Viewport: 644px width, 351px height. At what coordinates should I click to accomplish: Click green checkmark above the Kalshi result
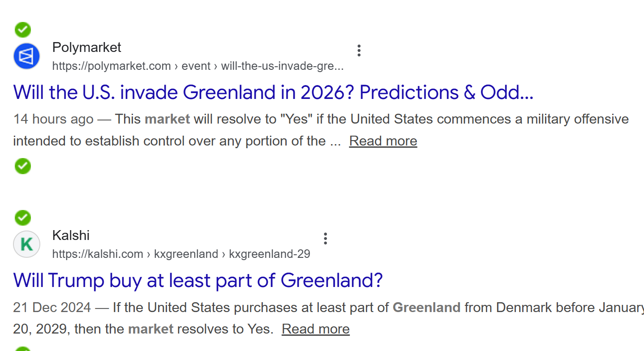23,218
